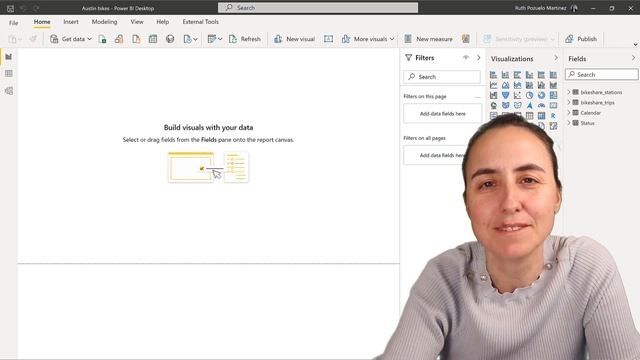640x360 pixels.
Task: Open the Model view in left sidebar
Action: click(9, 91)
